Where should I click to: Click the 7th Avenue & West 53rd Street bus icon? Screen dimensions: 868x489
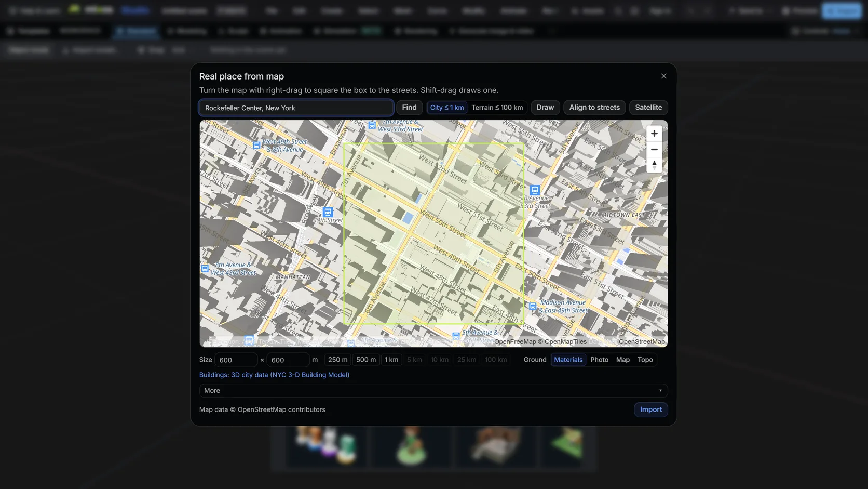pyautogui.click(x=372, y=125)
